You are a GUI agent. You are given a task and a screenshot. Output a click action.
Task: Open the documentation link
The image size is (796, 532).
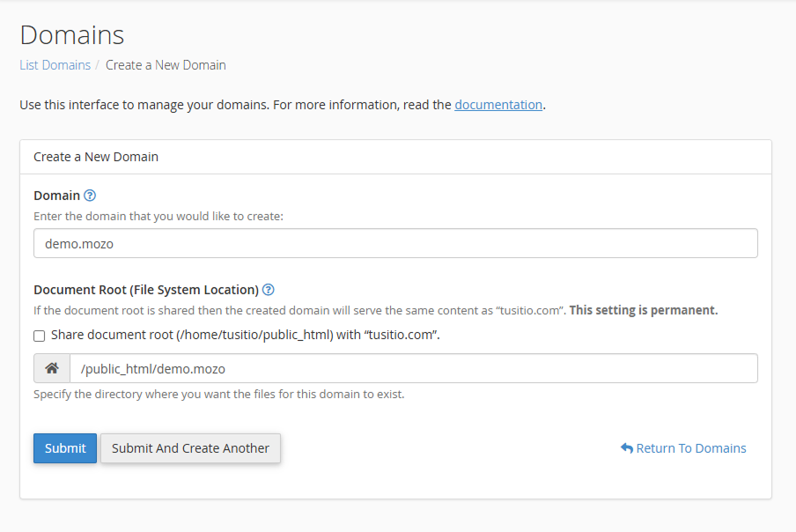pyautogui.click(x=497, y=105)
